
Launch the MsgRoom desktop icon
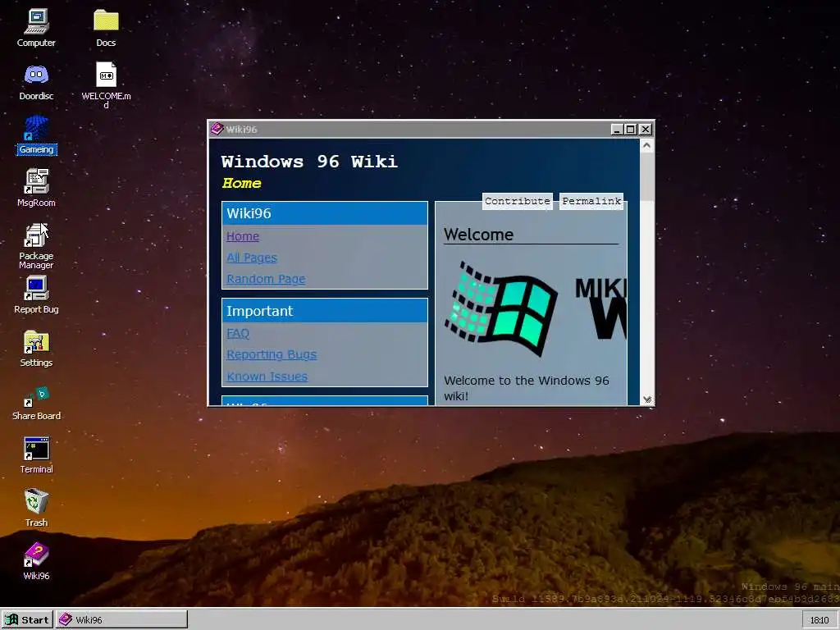(36, 188)
